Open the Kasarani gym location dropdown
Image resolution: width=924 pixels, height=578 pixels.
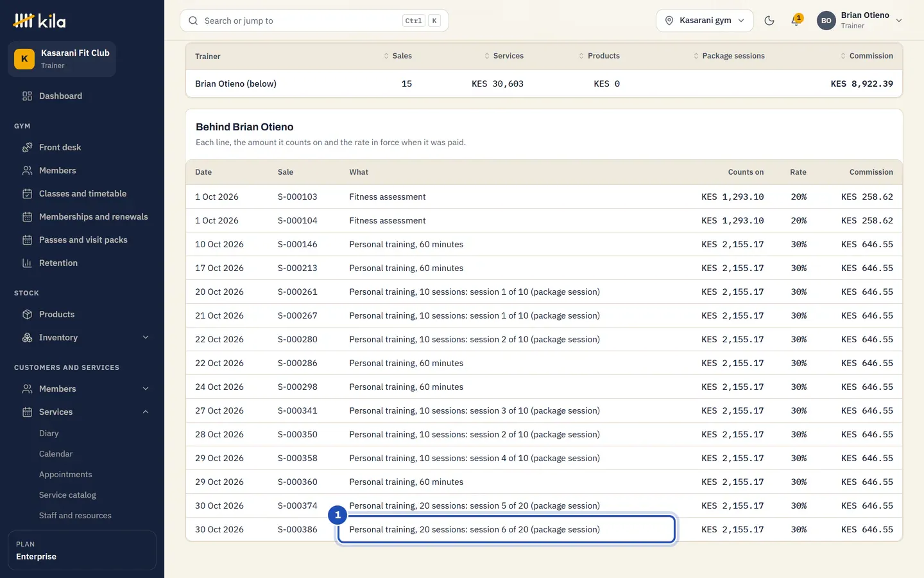(705, 21)
